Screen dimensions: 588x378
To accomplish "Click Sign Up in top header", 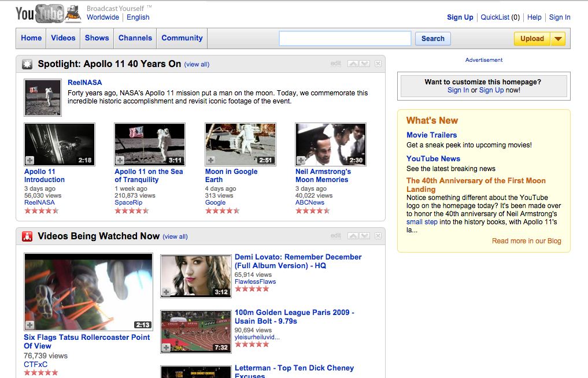I will point(460,17).
